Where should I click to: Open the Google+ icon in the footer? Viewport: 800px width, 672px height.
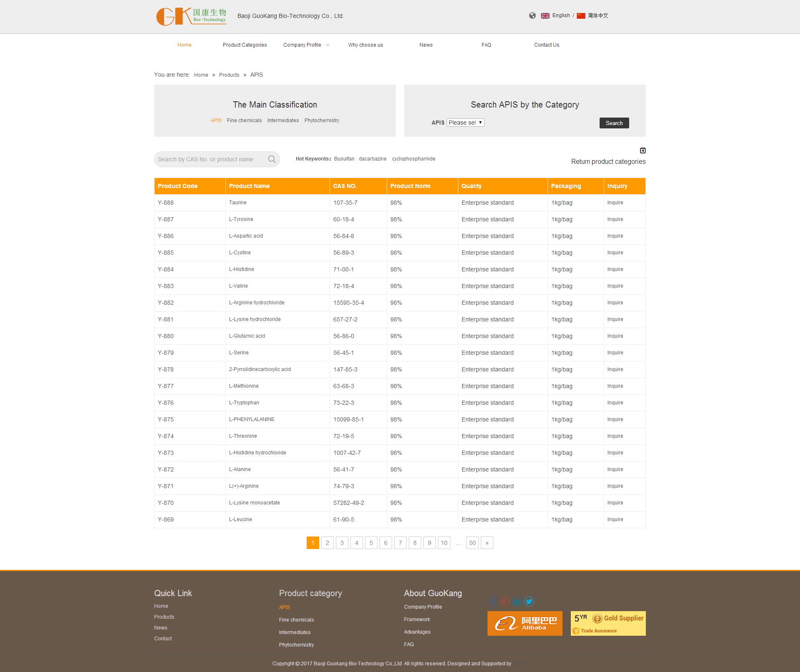pyautogui.click(x=505, y=602)
